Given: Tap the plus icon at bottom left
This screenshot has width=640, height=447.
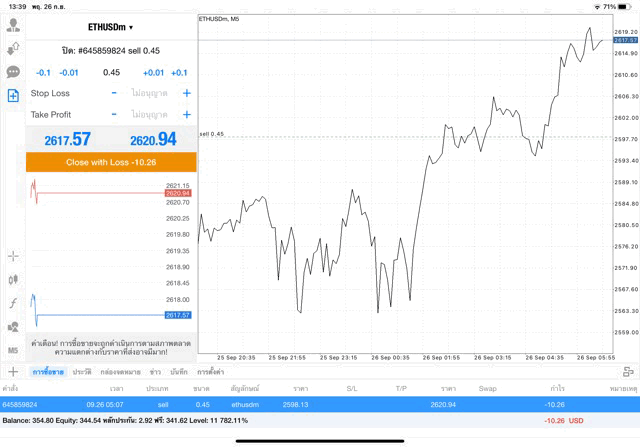Looking at the screenshot, I should click(13, 371).
